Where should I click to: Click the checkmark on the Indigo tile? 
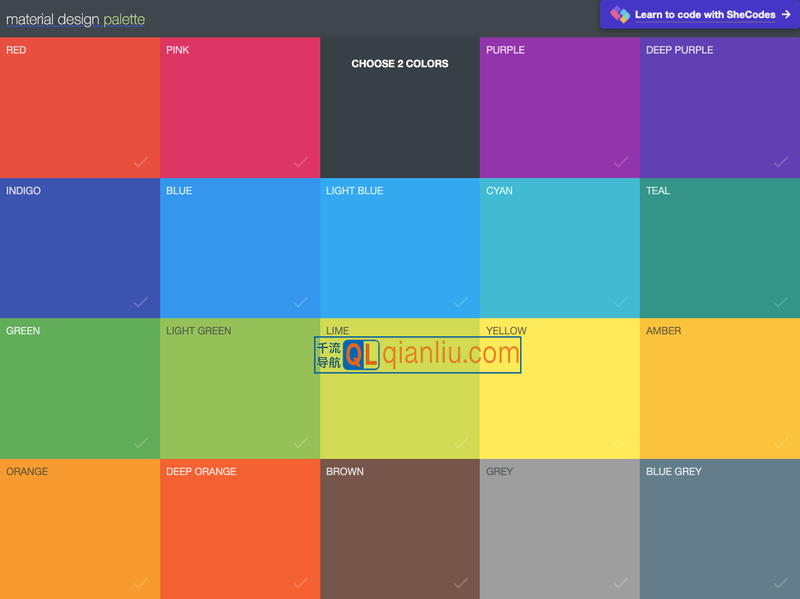pos(141,302)
